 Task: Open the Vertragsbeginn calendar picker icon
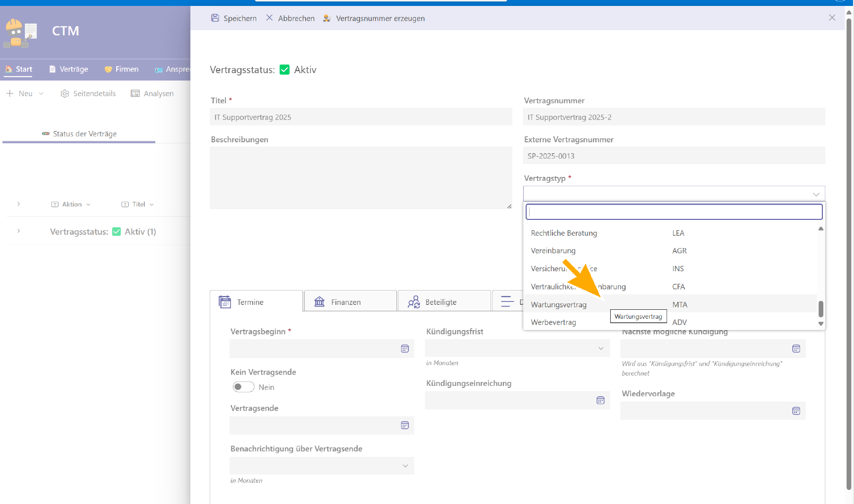point(405,349)
